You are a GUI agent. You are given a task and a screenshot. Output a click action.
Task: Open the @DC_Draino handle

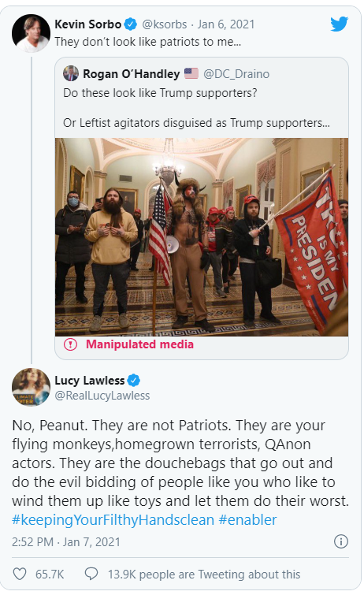click(236, 73)
